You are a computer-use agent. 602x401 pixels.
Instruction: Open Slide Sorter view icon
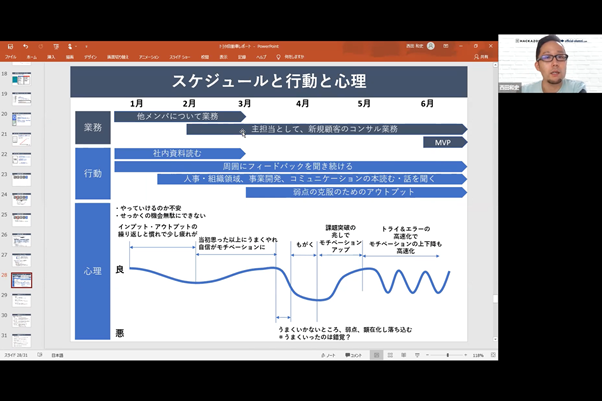click(390, 355)
